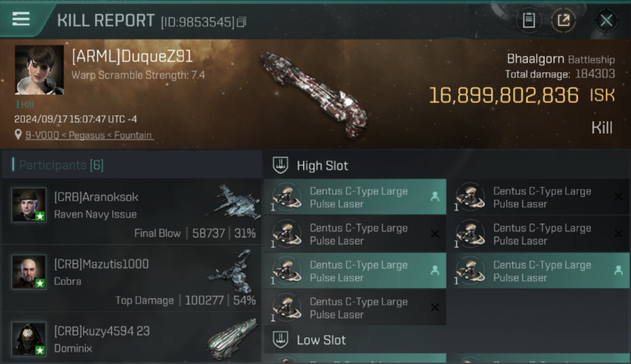Select the Participants tab header

click(x=61, y=165)
